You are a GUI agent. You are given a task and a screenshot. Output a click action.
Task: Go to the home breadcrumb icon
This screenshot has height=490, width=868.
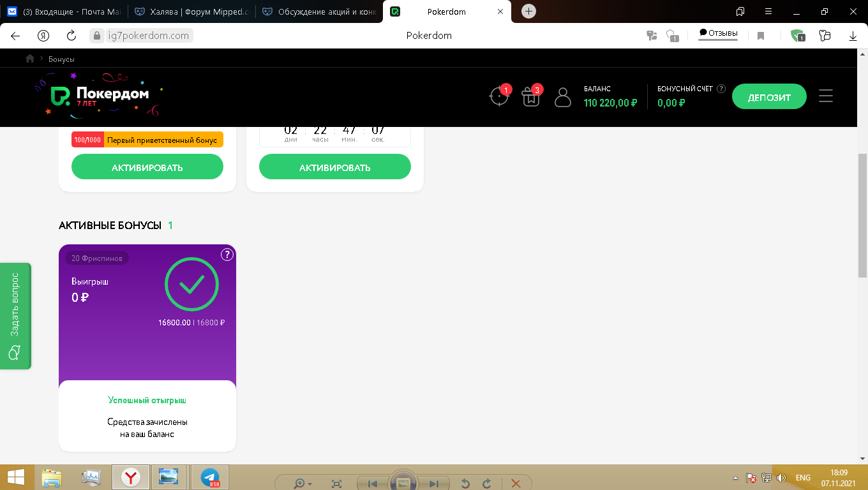pos(29,59)
